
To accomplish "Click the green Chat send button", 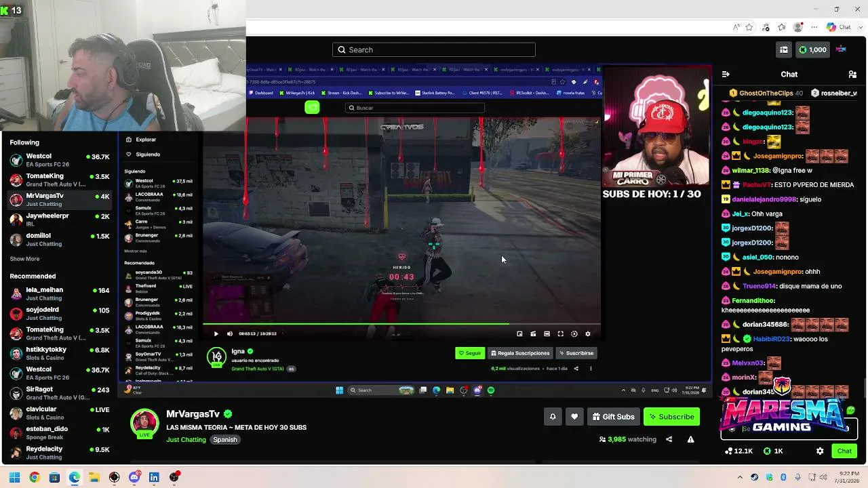I will [x=844, y=451].
